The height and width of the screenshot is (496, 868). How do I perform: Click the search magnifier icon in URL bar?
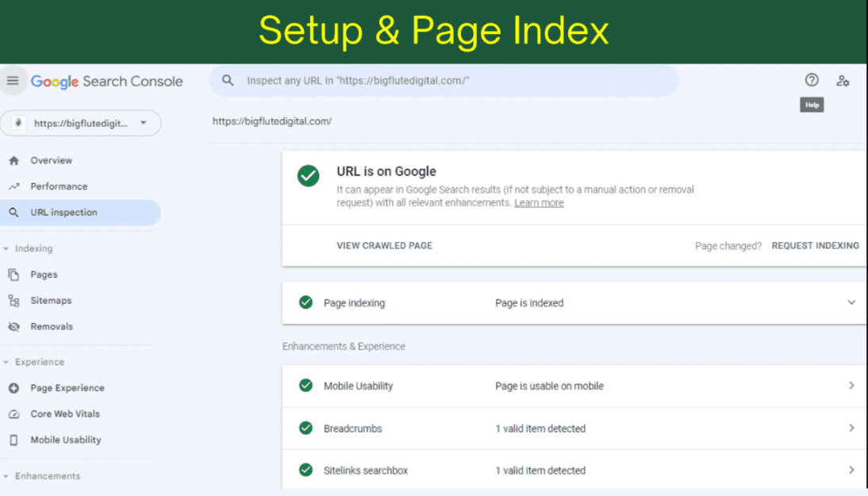click(228, 81)
